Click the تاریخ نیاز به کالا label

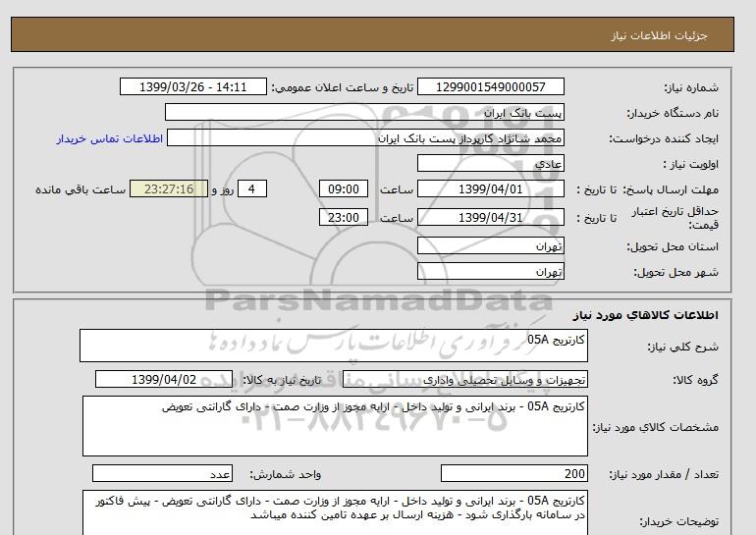coord(282,380)
